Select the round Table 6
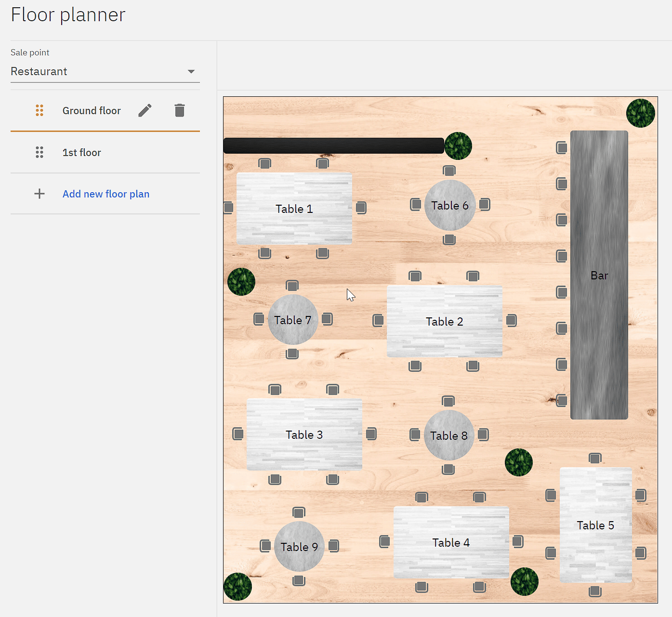The height and width of the screenshot is (617, 672). pyautogui.click(x=450, y=206)
